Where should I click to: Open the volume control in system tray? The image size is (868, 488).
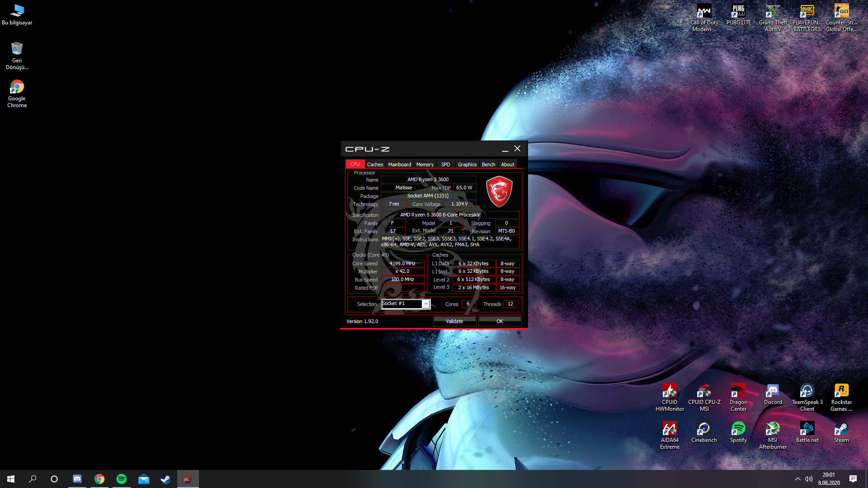coord(809,479)
